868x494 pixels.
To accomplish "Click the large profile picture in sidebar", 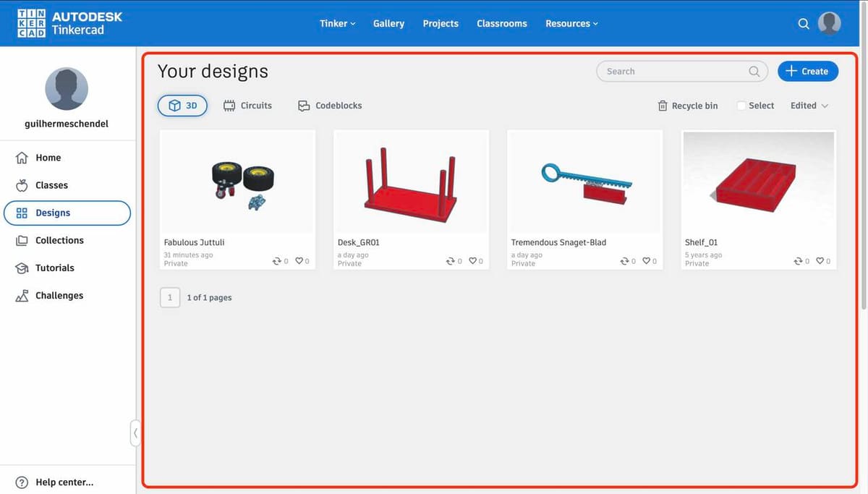I will click(67, 89).
